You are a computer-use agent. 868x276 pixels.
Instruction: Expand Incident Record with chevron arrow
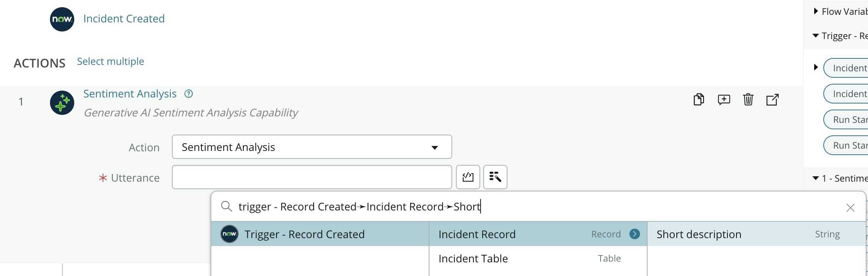(635, 234)
